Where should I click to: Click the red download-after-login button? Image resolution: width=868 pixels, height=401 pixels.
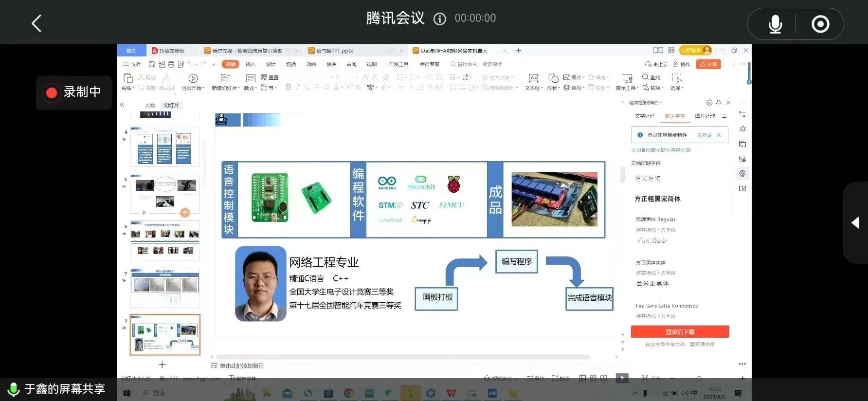[680, 332]
